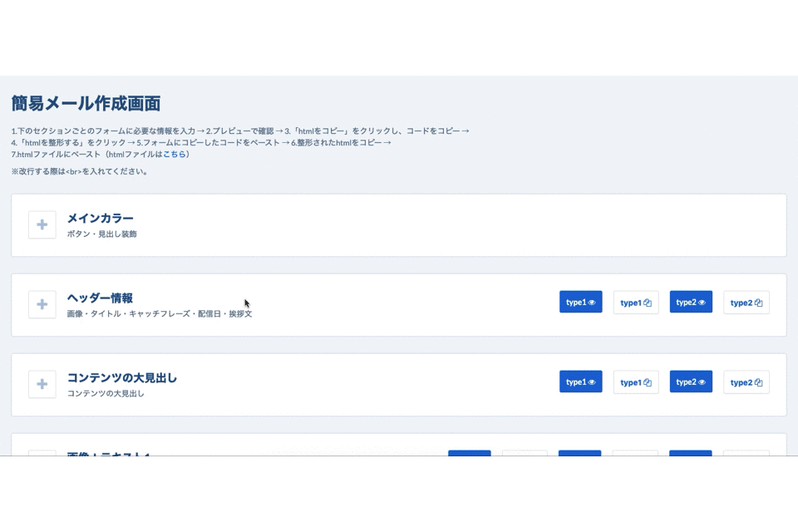Click the small gray コンテンツの大見出し subtitle
The width and height of the screenshot is (798, 532).
tap(106, 393)
